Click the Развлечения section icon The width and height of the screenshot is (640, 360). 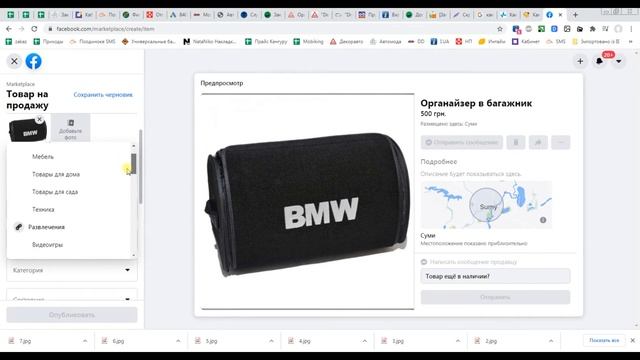pos(19,227)
